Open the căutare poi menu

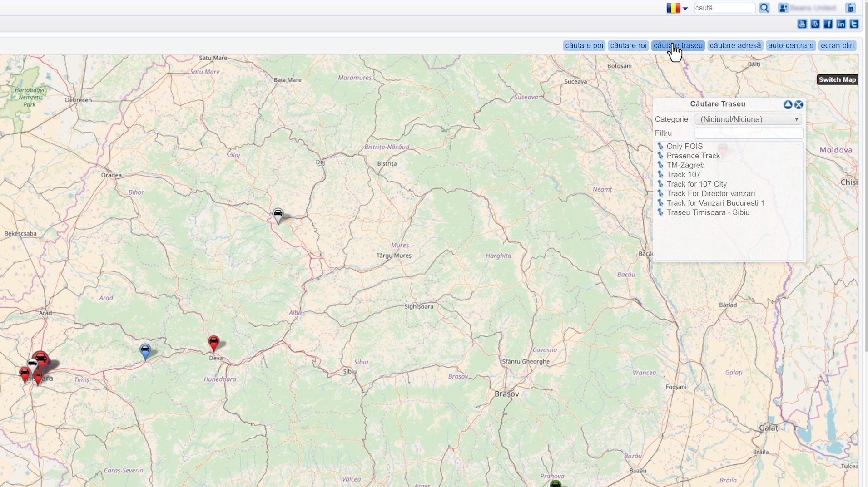coord(584,45)
